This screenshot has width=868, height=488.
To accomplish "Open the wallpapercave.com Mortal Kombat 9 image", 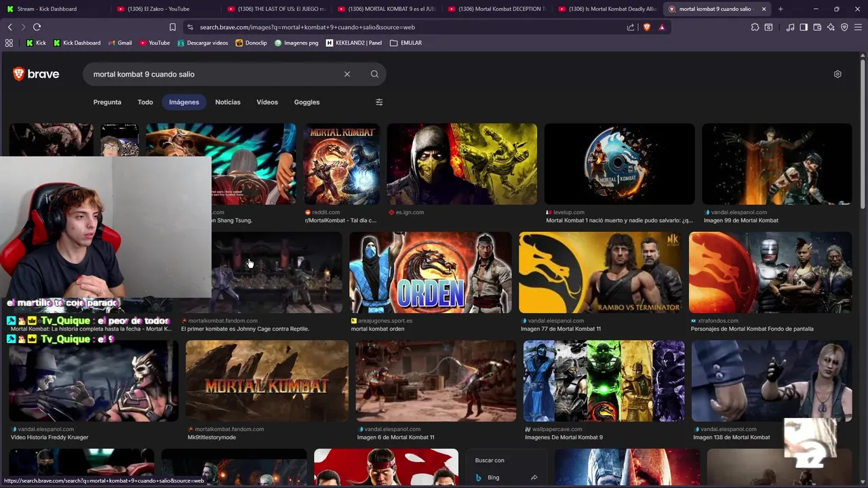I will tap(604, 381).
